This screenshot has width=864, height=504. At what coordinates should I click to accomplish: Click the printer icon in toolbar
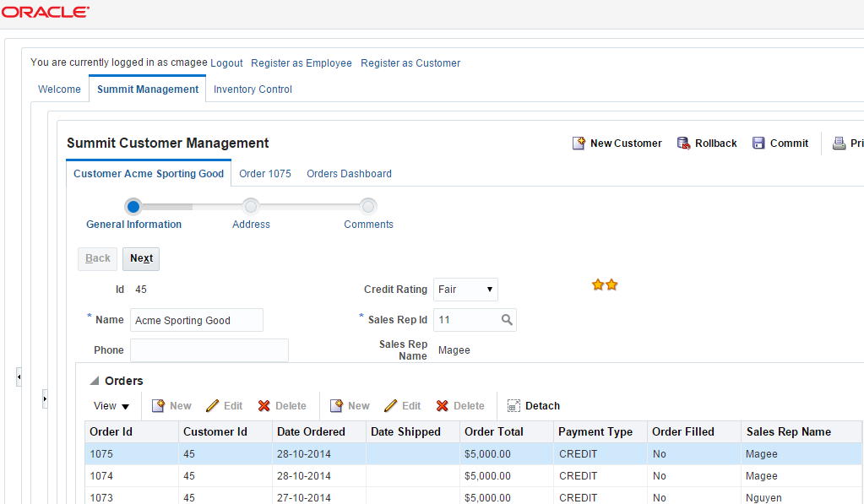[839, 144]
